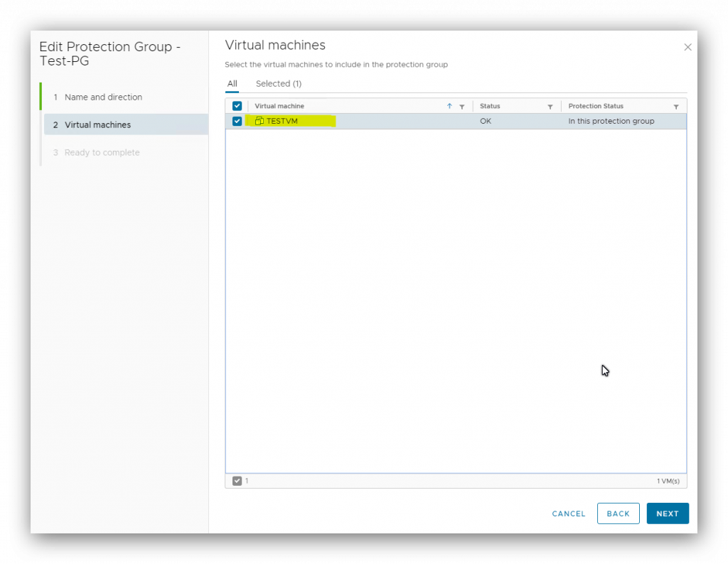
Task: Toggle the footer checkbox showing selection count
Action: point(237,481)
